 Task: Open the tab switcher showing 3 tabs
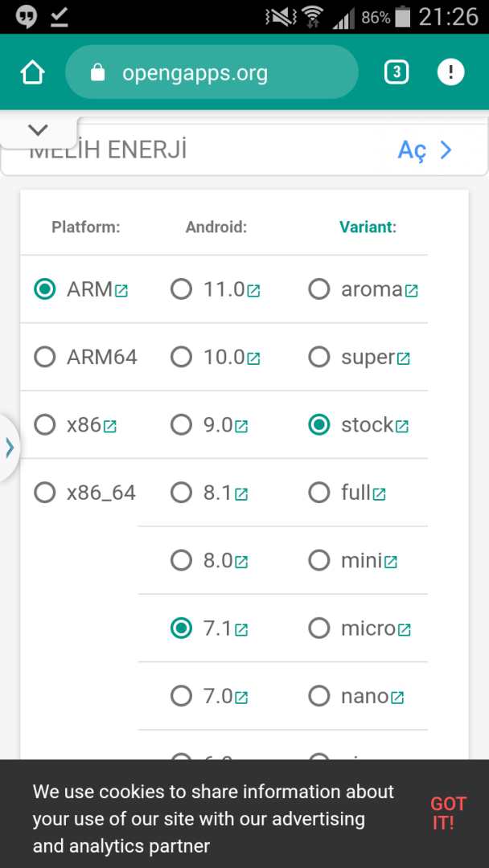pos(396,72)
